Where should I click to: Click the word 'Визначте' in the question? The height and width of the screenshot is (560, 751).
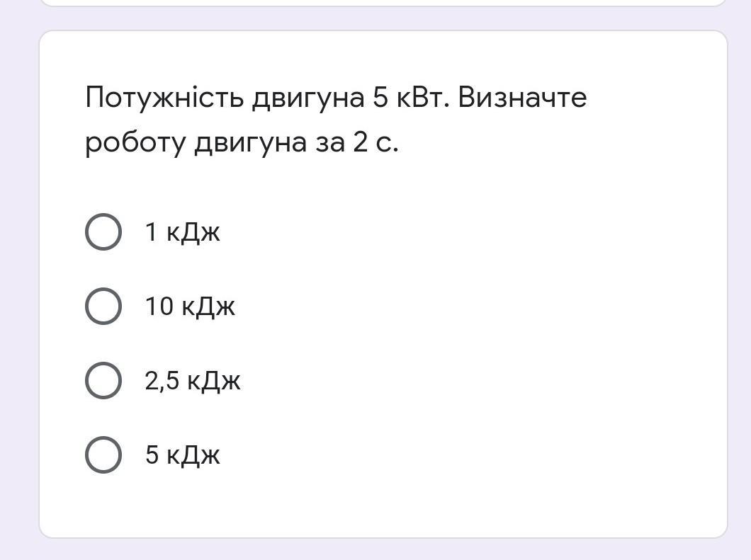point(522,97)
